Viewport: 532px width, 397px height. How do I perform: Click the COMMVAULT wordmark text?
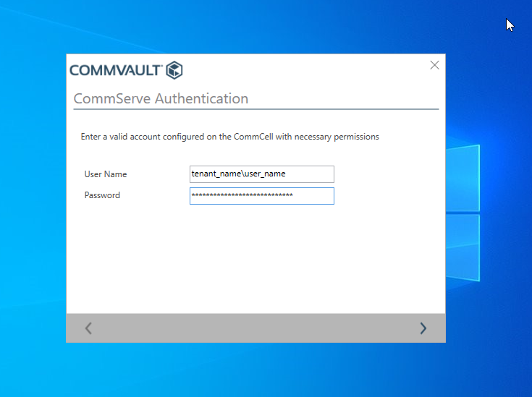116,70
